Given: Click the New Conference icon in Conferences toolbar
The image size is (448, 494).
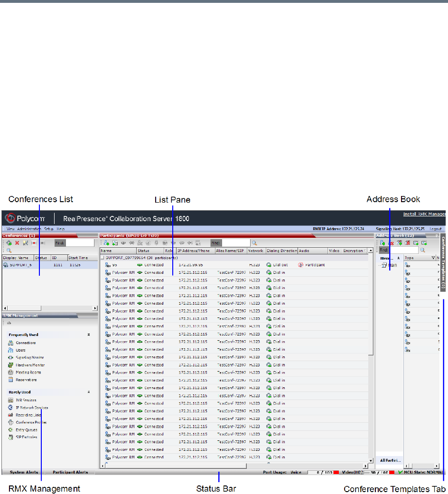Looking at the screenshot, I should pyautogui.click(x=9, y=243).
